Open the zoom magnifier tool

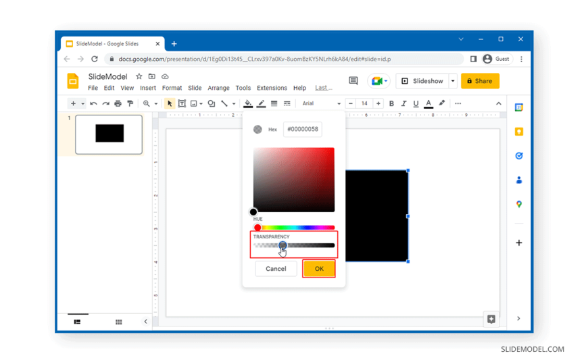pos(146,104)
